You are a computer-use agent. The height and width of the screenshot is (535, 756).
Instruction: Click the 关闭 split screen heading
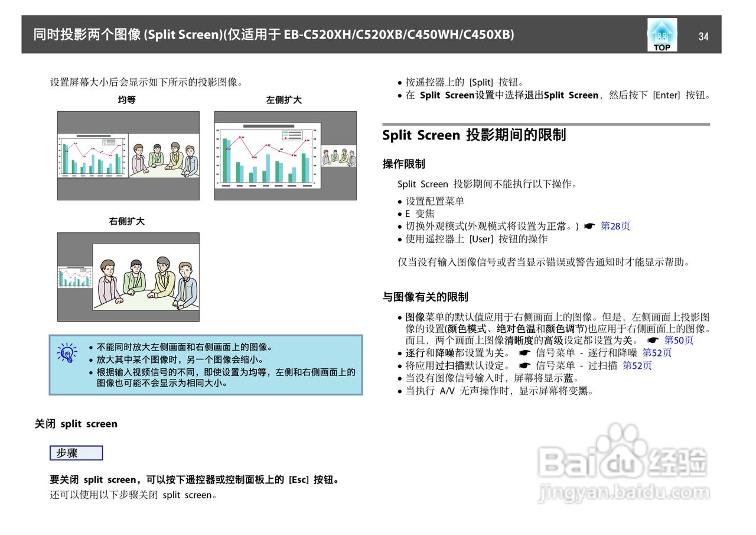[x=76, y=424]
